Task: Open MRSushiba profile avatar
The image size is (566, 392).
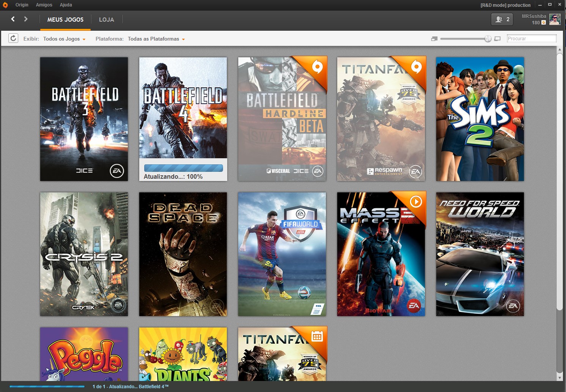Action: (x=555, y=19)
